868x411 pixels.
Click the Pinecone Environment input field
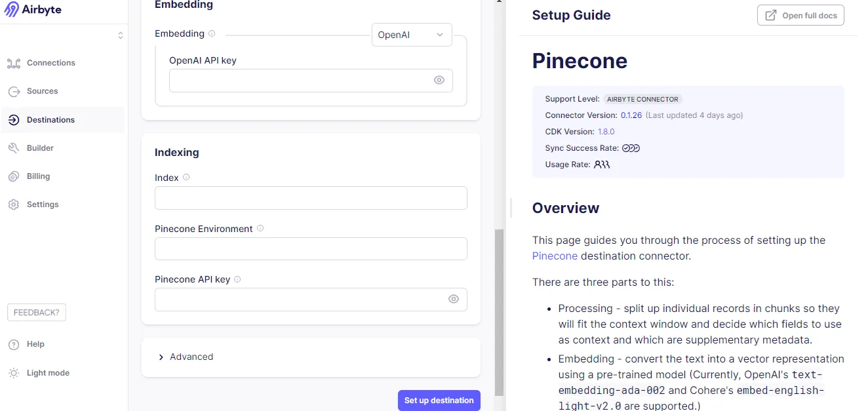(311, 249)
